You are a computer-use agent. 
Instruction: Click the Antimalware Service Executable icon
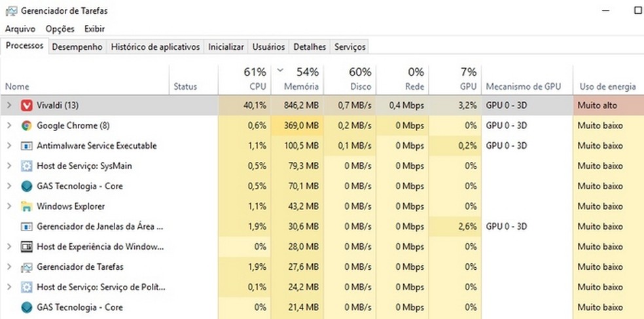click(27, 145)
